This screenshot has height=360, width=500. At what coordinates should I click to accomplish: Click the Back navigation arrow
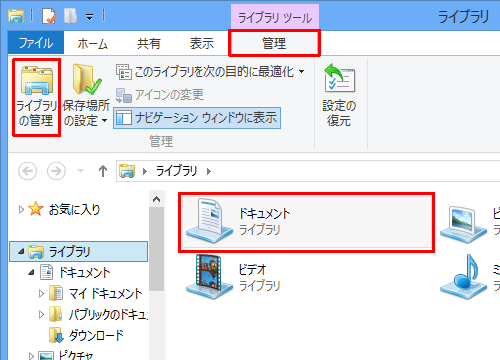(27, 171)
